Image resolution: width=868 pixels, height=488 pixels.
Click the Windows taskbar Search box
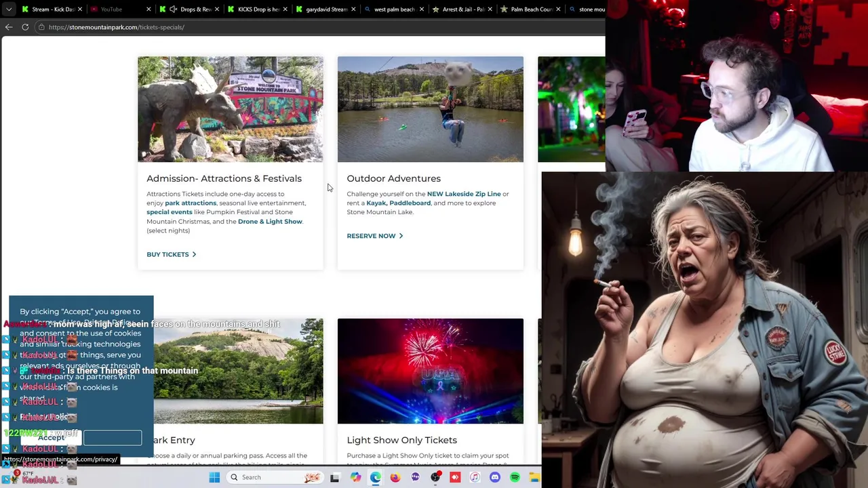[276, 477]
